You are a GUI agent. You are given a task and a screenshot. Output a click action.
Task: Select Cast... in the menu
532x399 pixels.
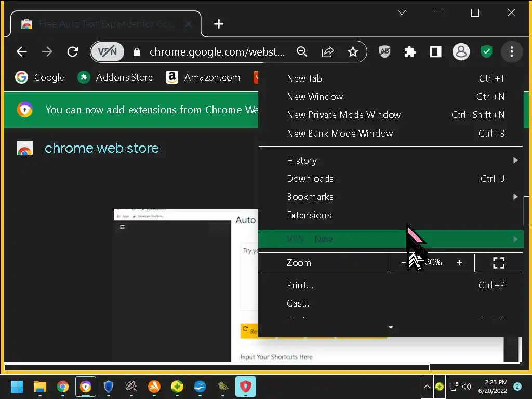391,303
